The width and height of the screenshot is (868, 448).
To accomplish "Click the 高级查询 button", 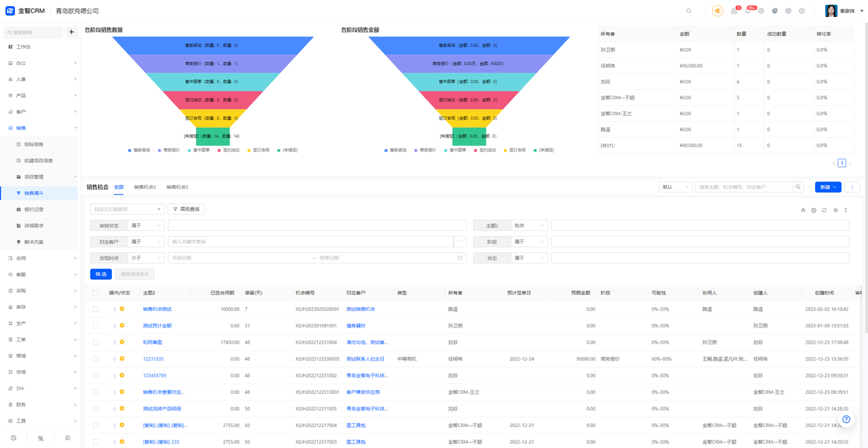I will pos(186,209).
